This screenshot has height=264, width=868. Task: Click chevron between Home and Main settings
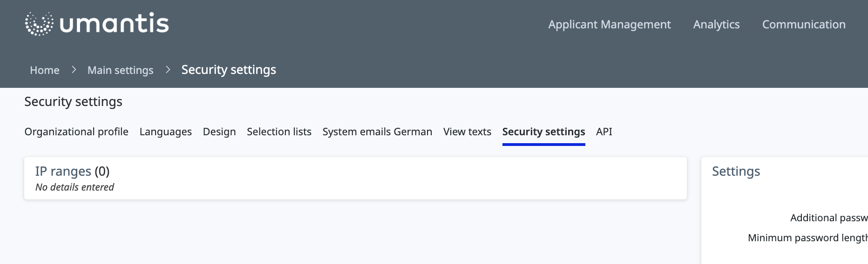pos(74,70)
